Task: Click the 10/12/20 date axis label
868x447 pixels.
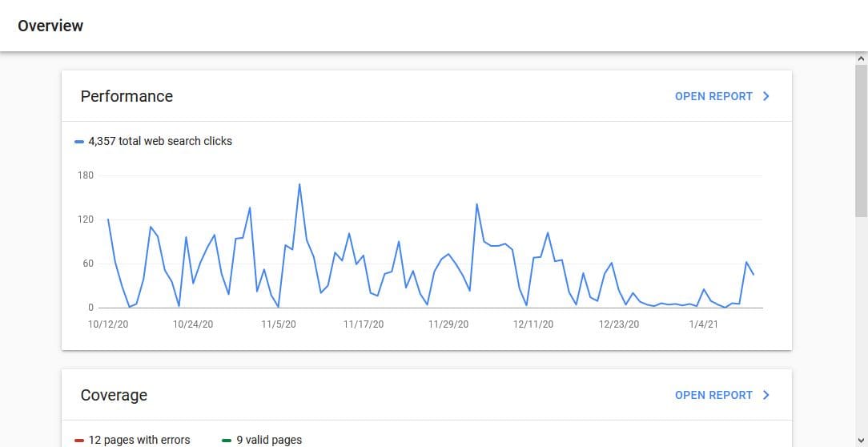Action: (108, 324)
